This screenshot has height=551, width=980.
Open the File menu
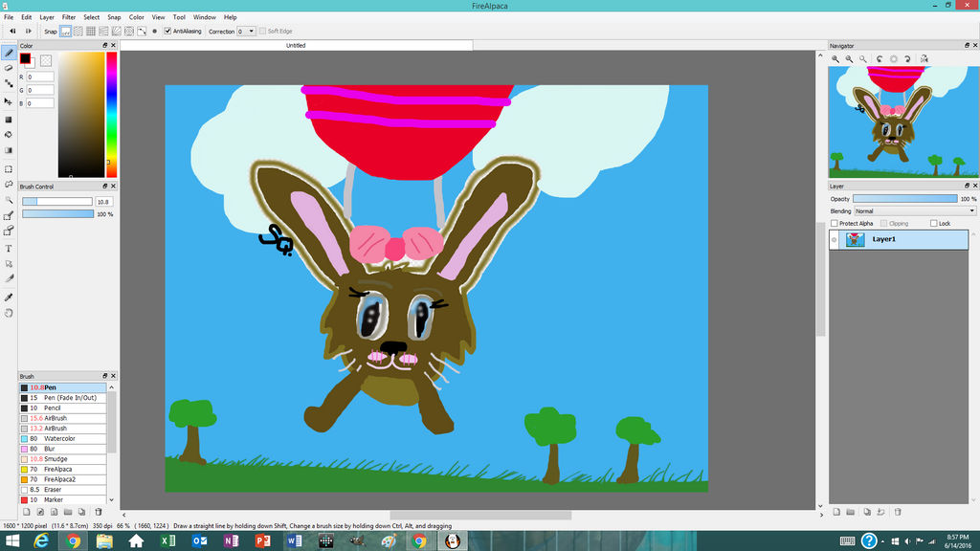click(x=9, y=17)
